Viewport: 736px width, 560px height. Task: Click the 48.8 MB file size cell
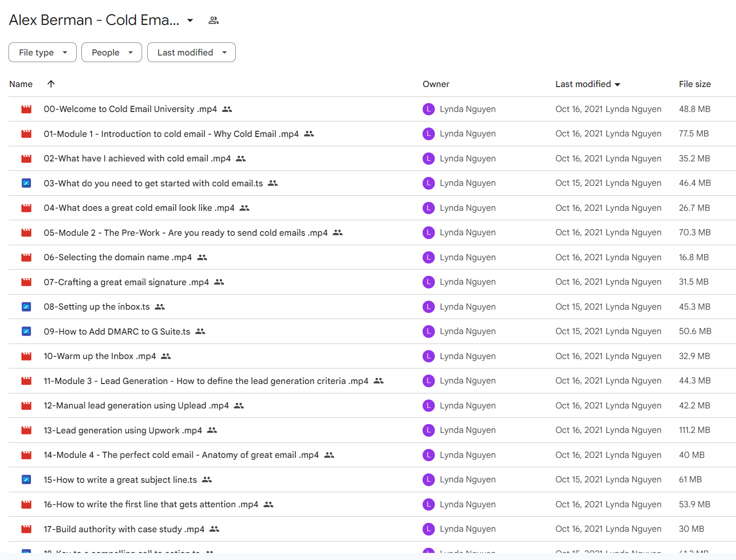695,109
